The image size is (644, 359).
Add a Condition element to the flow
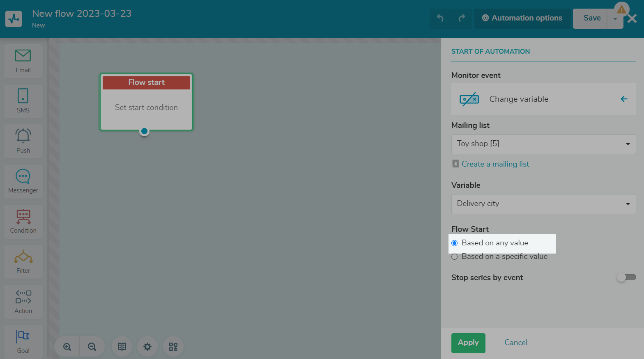23,222
